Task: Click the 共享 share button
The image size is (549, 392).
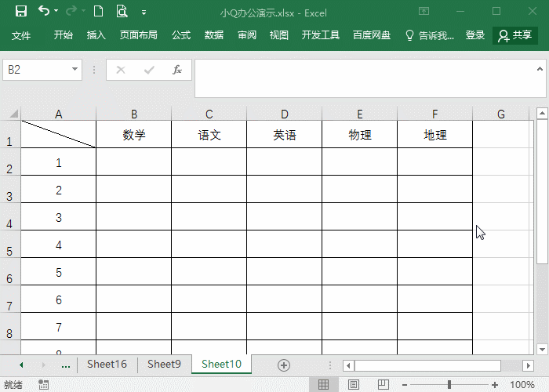Action: (x=515, y=35)
